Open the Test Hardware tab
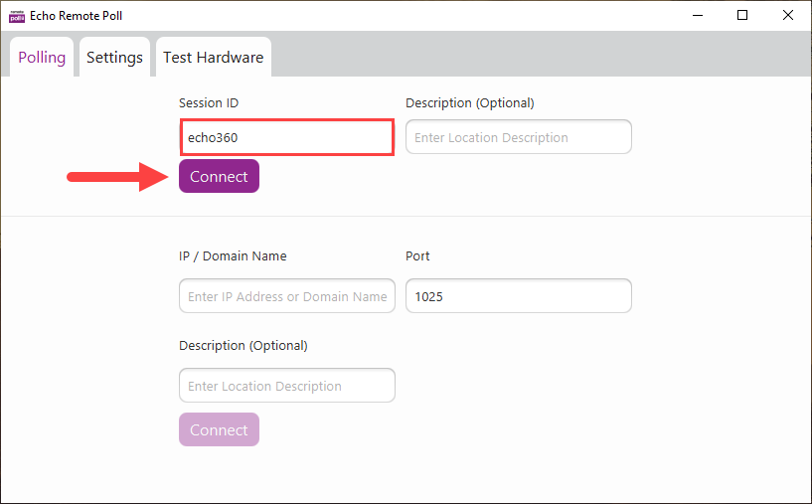 [x=214, y=57]
